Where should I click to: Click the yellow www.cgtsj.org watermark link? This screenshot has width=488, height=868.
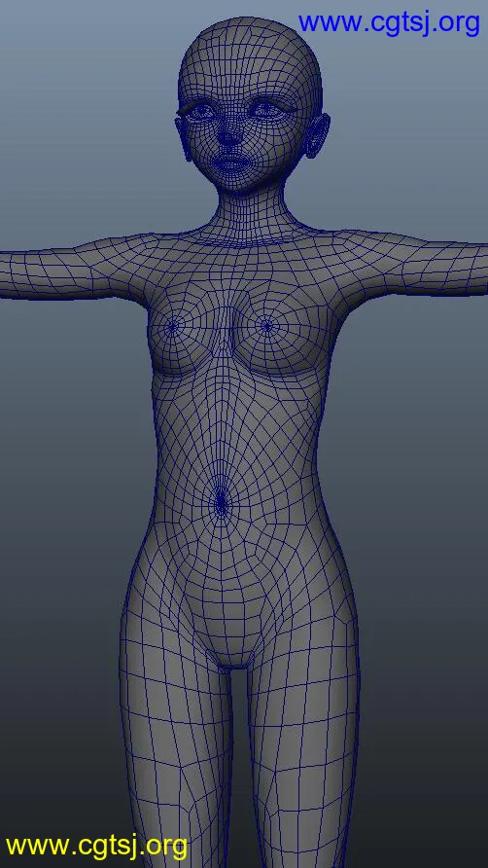tap(97, 846)
